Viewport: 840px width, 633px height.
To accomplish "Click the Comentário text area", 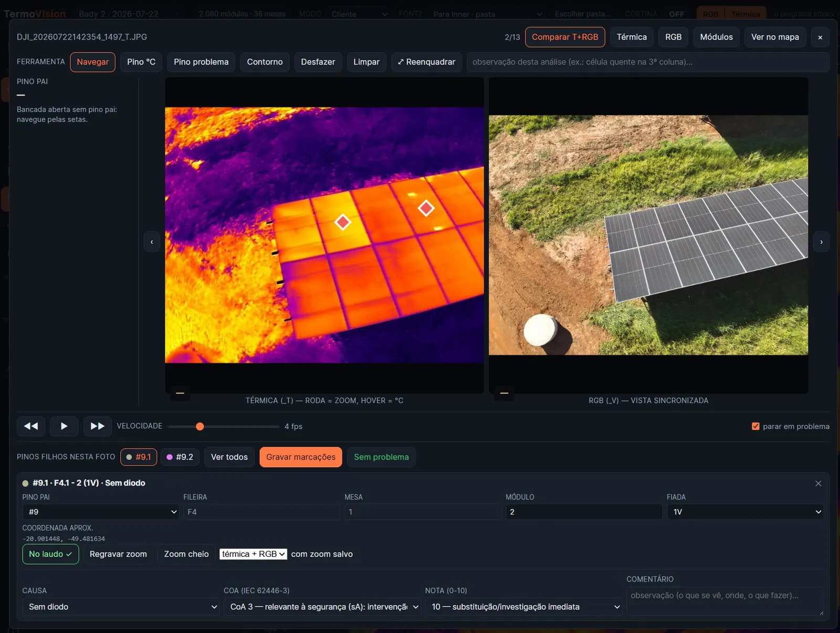I will coord(724,601).
